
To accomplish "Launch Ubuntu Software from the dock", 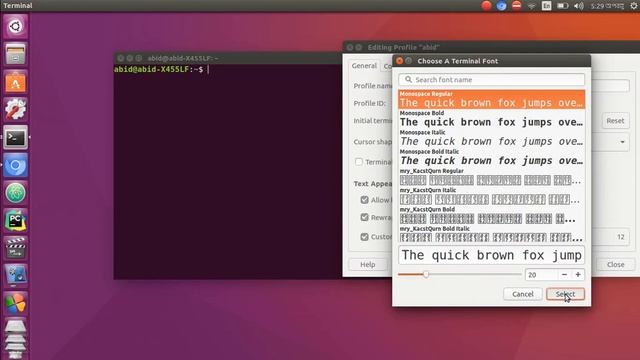I will tap(16, 82).
